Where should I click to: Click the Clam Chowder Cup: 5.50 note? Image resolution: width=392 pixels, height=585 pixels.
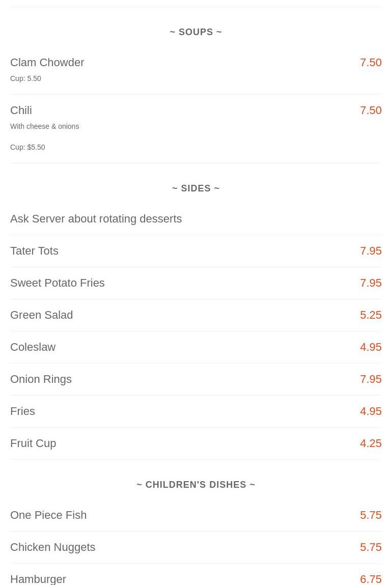pyautogui.click(x=26, y=79)
